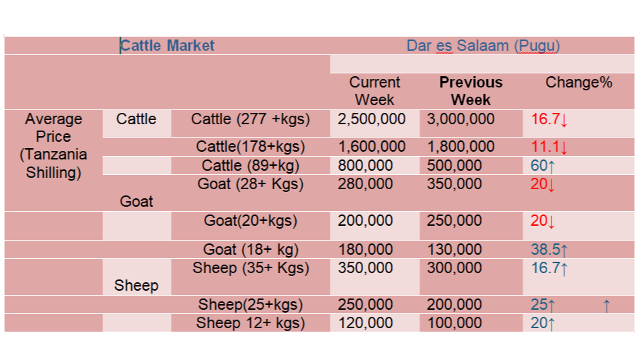Select the Current Week column header
Screen dimensions: 644x362
(x=374, y=91)
